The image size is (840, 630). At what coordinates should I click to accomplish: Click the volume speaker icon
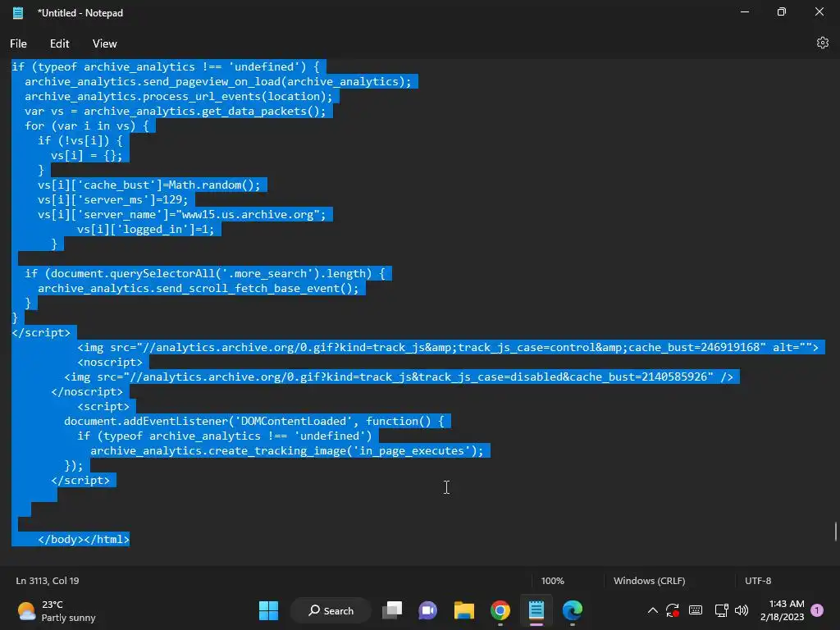(x=742, y=610)
